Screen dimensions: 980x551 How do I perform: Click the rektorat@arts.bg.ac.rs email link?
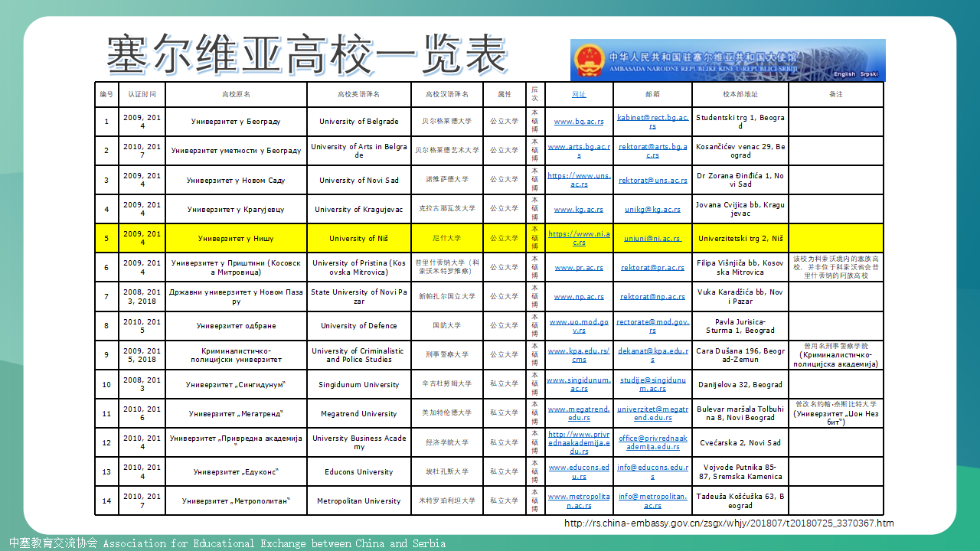pyautogui.click(x=652, y=151)
